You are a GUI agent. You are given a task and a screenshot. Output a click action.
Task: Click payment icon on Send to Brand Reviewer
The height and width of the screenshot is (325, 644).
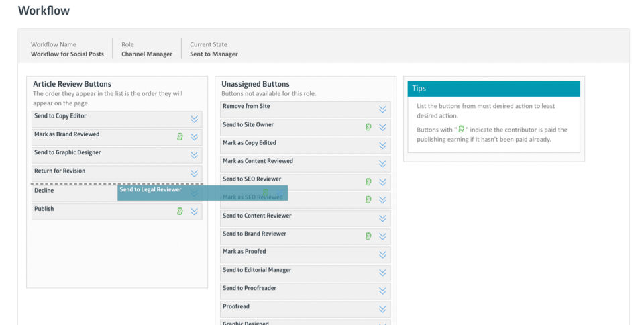point(368,236)
